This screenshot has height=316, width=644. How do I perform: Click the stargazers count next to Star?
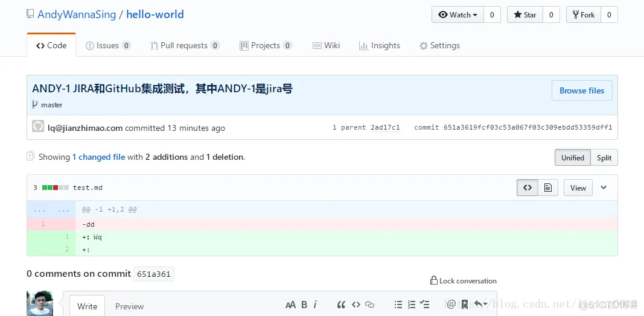coord(551,14)
